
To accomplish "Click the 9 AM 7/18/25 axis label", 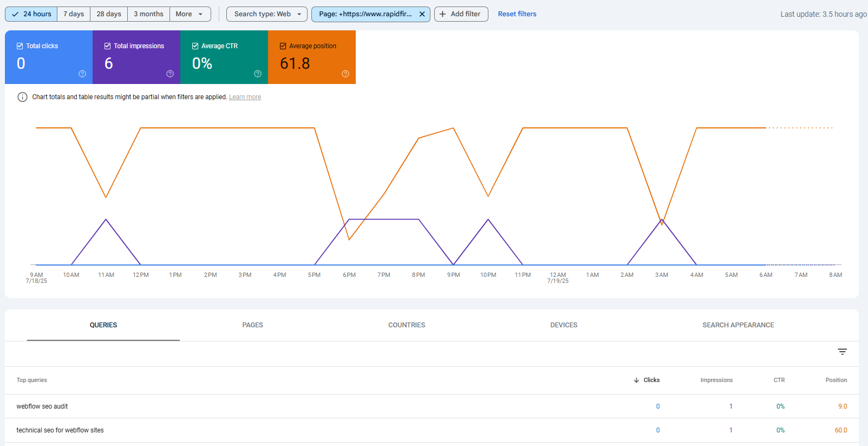I will coord(36,278).
